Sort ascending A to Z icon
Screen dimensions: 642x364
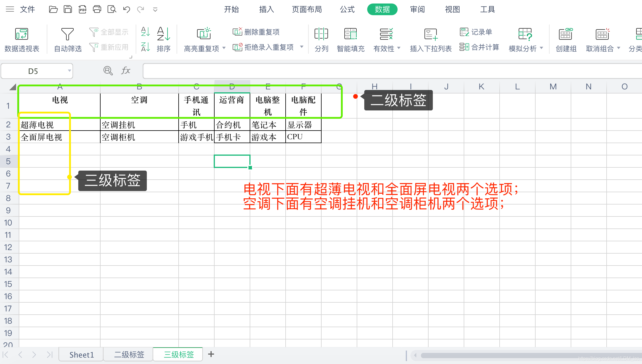pos(145,32)
